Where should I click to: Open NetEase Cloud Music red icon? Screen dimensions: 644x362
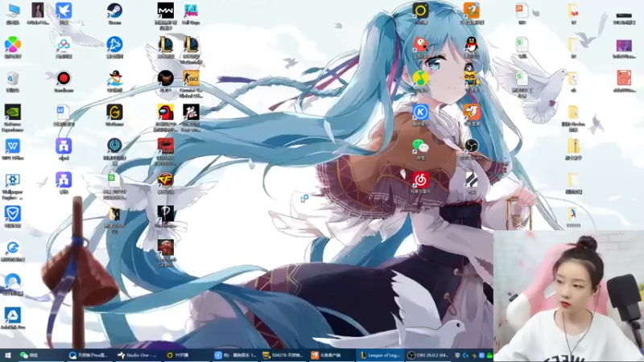click(x=420, y=179)
